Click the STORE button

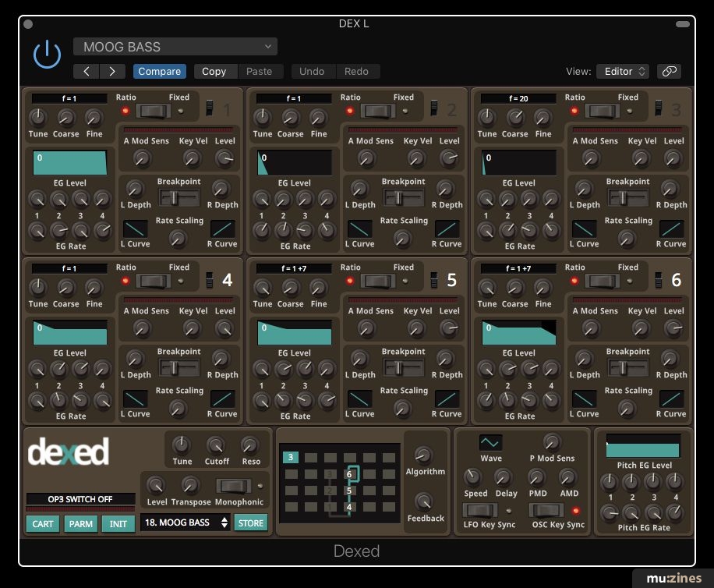[251, 522]
